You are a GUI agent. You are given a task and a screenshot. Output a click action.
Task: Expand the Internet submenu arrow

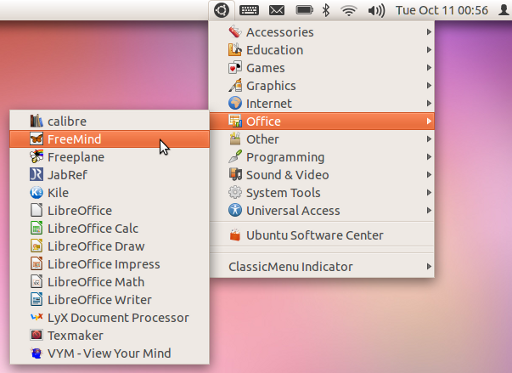[429, 103]
